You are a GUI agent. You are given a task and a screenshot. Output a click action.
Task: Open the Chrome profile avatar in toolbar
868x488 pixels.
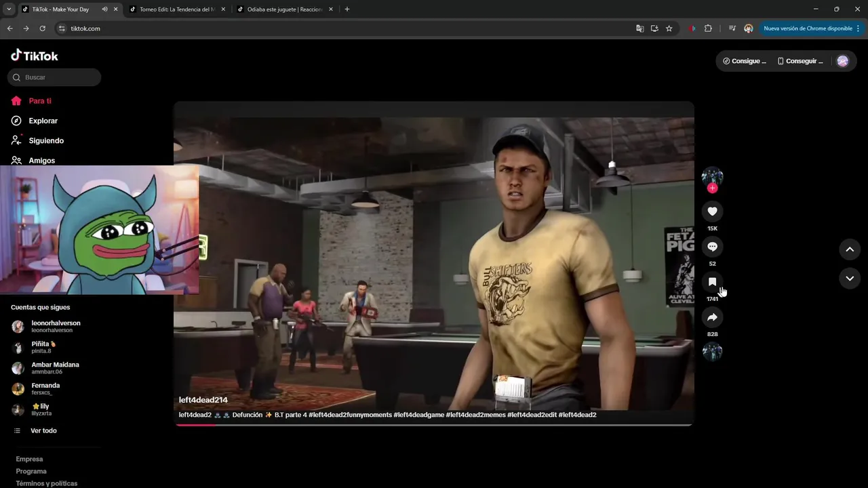(749, 28)
